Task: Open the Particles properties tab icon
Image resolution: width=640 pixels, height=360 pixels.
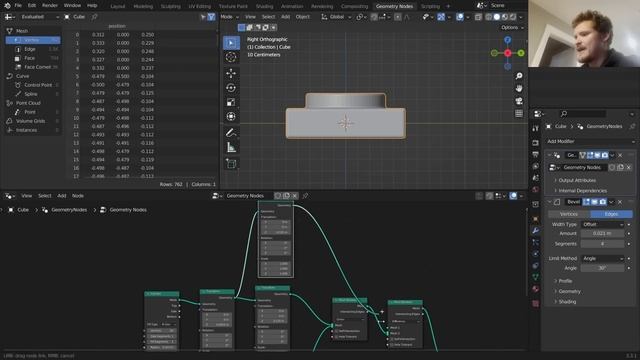Action: 536,242
